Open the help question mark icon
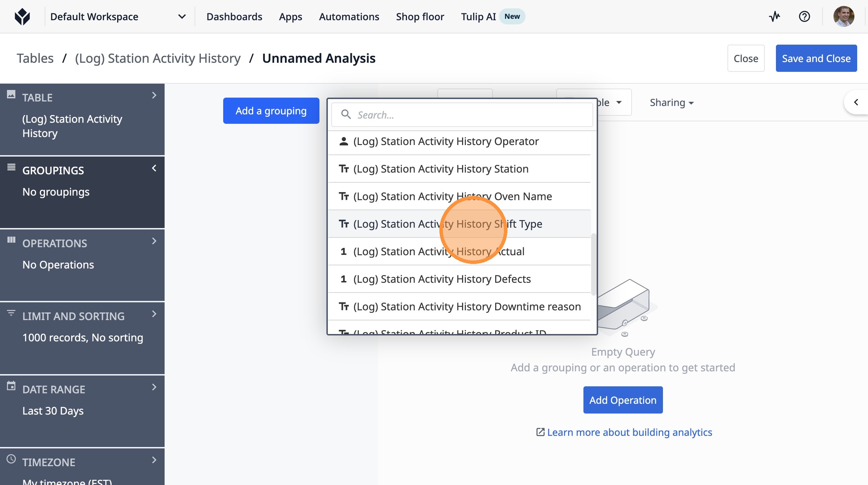Viewport: 868px width, 485px height. pyautogui.click(x=804, y=16)
